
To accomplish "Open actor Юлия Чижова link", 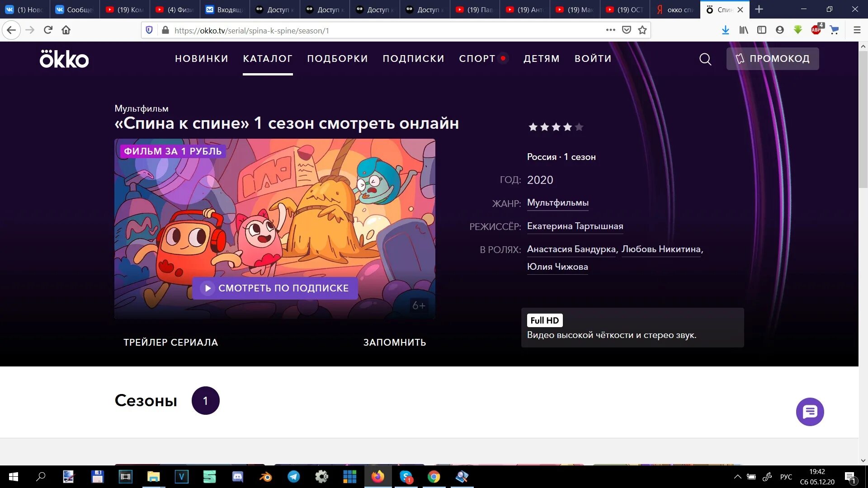I will click(x=557, y=267).
